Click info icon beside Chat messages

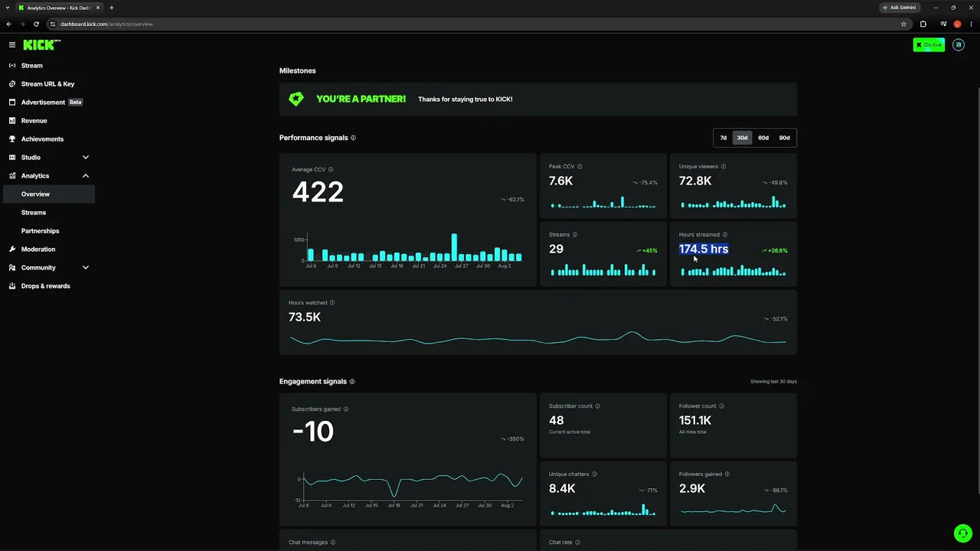tap(332, 543)
